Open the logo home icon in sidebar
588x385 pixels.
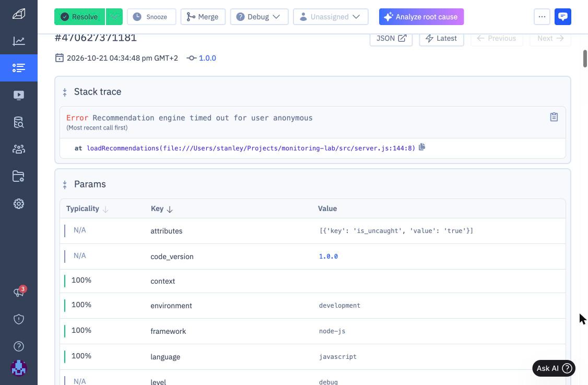point(19,14)
